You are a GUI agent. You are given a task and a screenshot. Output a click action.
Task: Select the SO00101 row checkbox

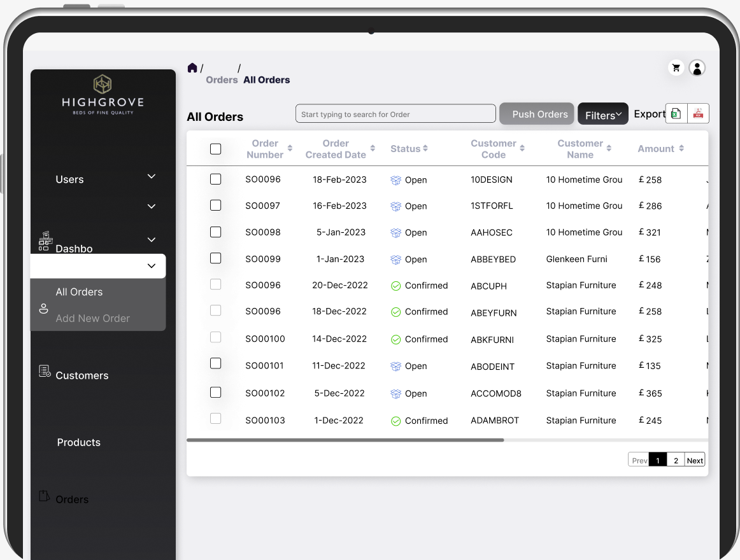tap(216, 363)
